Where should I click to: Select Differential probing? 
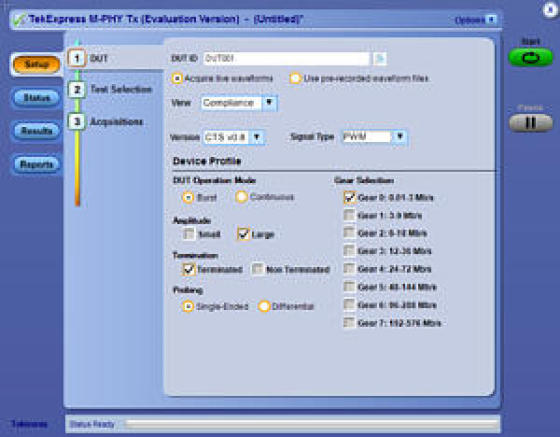tap(264, 306)
